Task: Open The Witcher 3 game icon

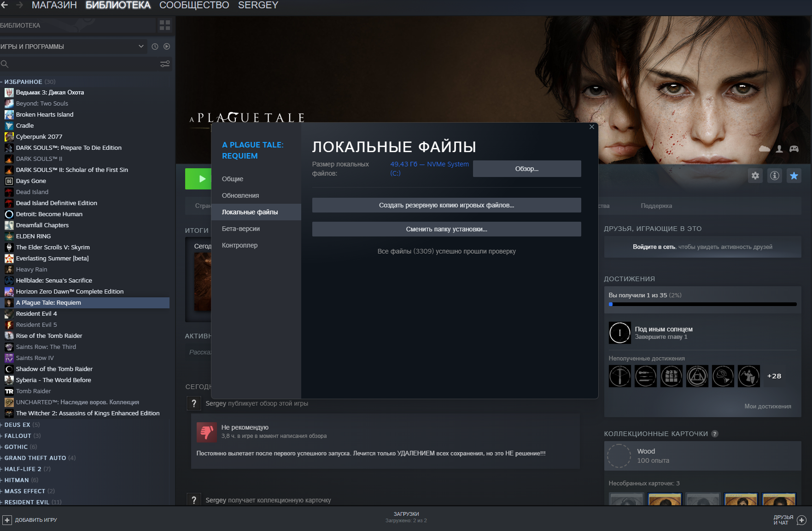Action: 9,93
